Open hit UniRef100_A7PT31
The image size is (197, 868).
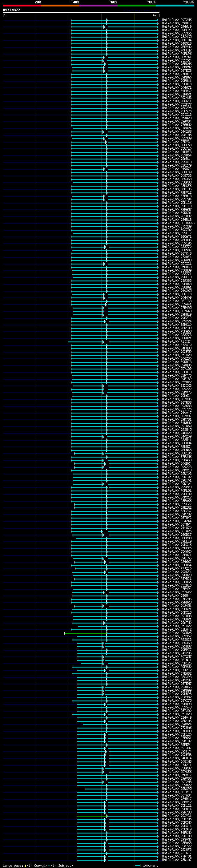[x=177, y=857]
